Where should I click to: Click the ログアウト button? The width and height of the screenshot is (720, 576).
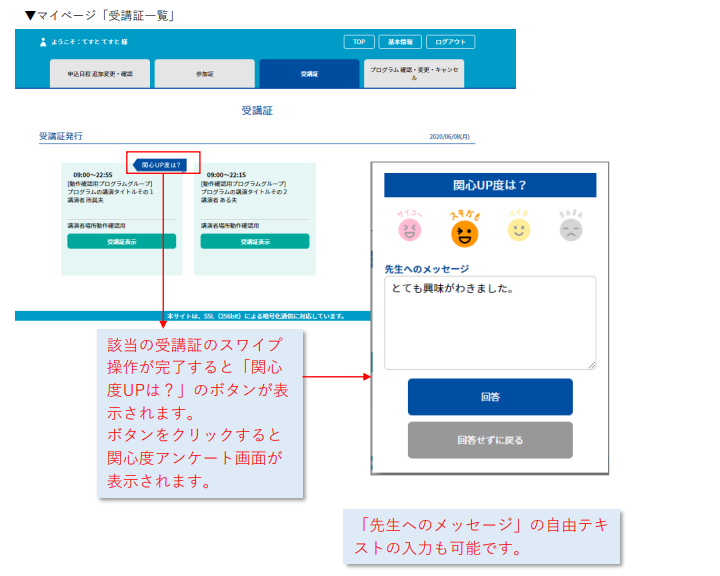tap(450, 42)
